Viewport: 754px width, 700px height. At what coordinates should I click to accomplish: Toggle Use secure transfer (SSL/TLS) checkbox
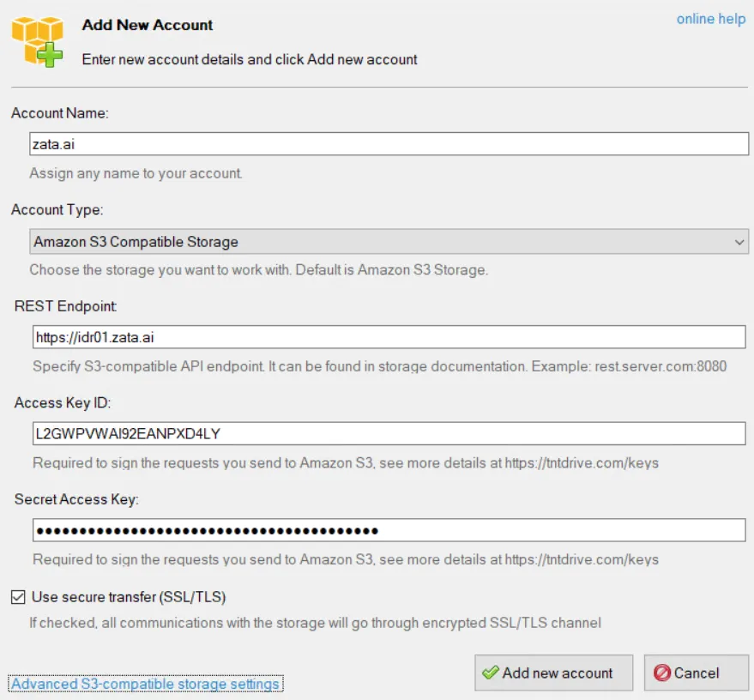tap(18, 597)
